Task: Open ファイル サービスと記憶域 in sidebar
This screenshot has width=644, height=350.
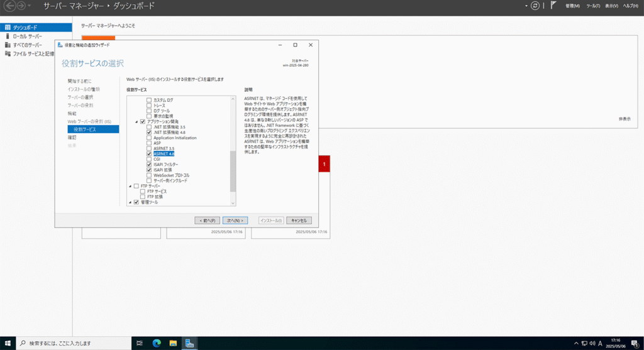Action: click(30, 54)
